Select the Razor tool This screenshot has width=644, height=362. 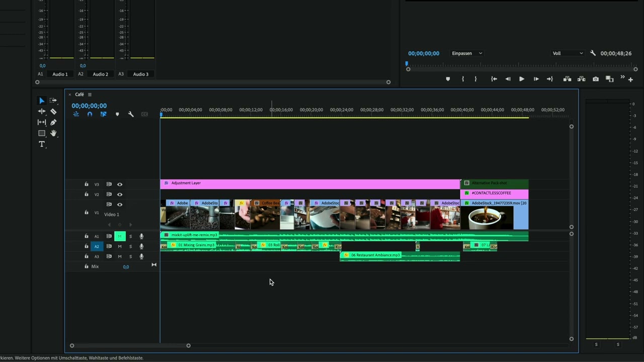(53, 112)
